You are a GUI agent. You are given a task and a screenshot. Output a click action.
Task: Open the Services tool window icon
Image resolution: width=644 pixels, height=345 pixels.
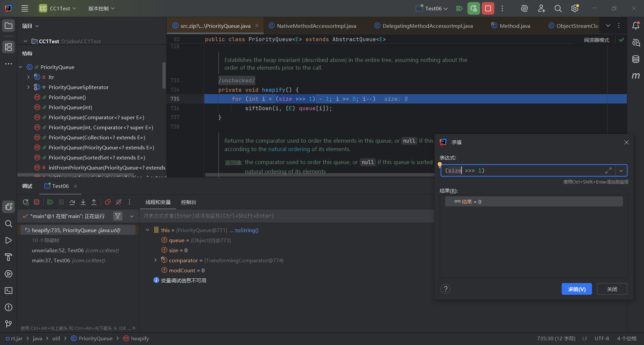point(9,274)
